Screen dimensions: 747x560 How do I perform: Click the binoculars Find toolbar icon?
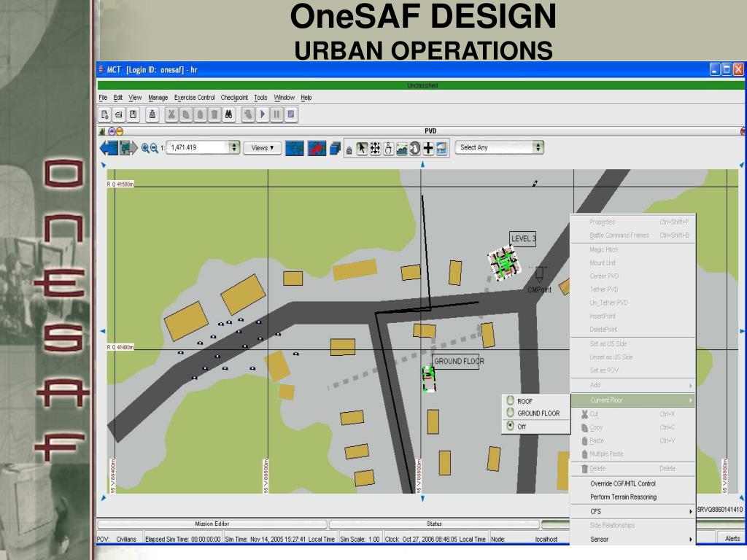228,114
